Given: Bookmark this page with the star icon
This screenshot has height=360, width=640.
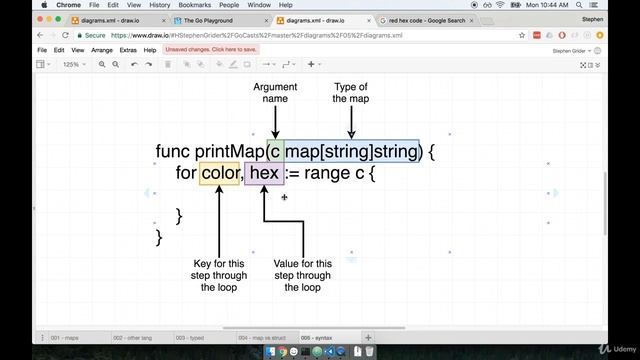Looking at the screenshot, I should pyautogui.click(x=522, y=36).
